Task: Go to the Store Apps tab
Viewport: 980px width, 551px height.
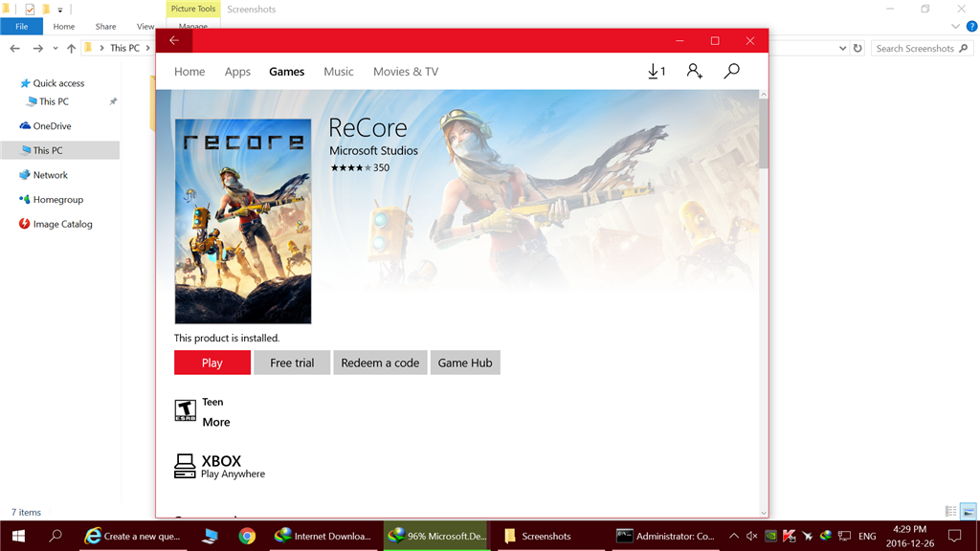Action: [237, 71]
